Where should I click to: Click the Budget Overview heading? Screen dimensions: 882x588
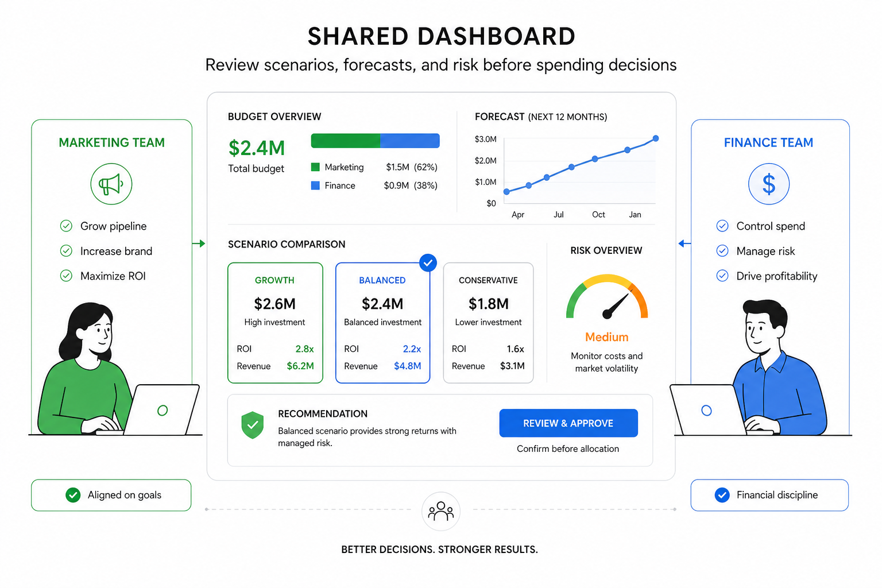pos(274,117)
